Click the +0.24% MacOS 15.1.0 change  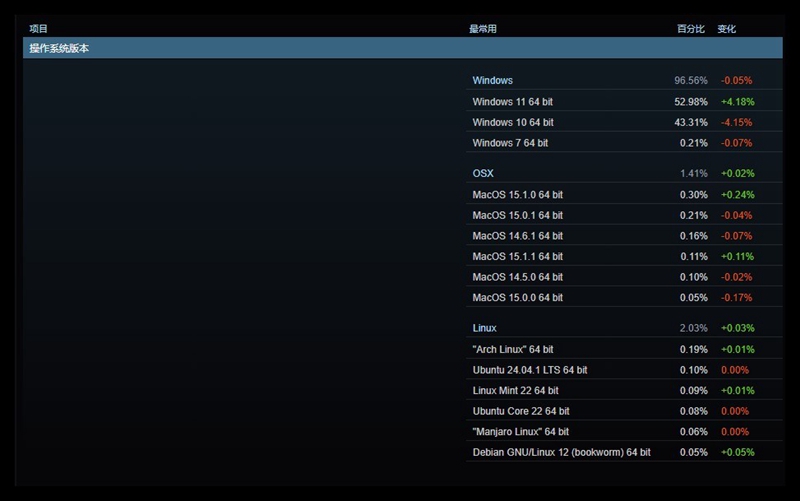click(x=737, y=194)
